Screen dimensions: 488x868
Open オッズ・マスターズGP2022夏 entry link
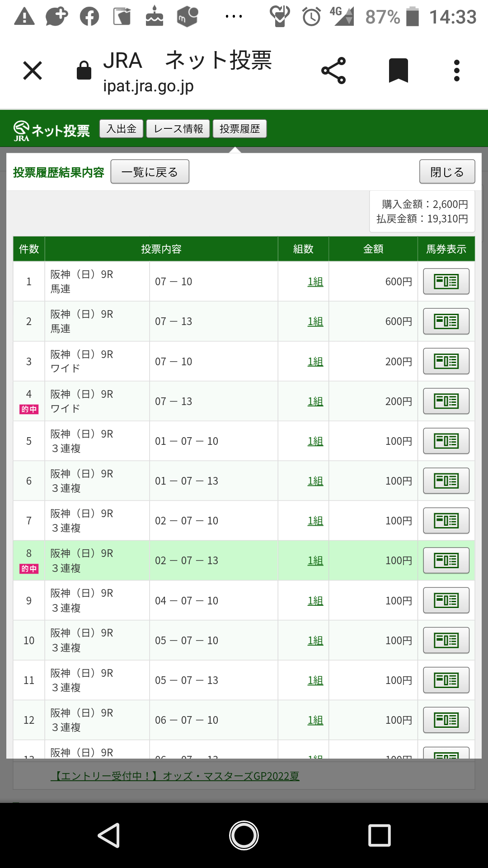click(x=175, y=776)
